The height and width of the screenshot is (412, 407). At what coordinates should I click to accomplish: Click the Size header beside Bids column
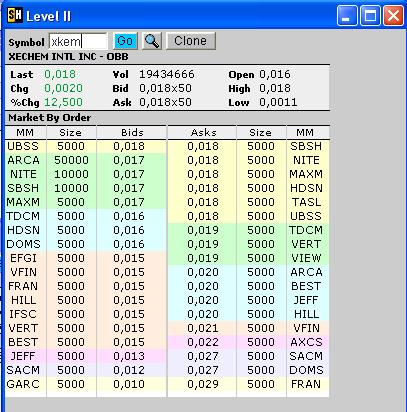pyautogui.click(x=70, y=132)
